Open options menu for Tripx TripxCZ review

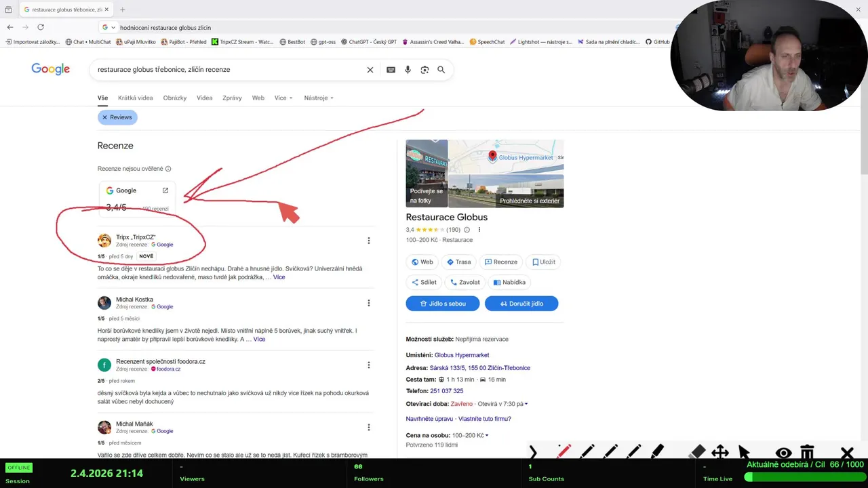(369, 241)
